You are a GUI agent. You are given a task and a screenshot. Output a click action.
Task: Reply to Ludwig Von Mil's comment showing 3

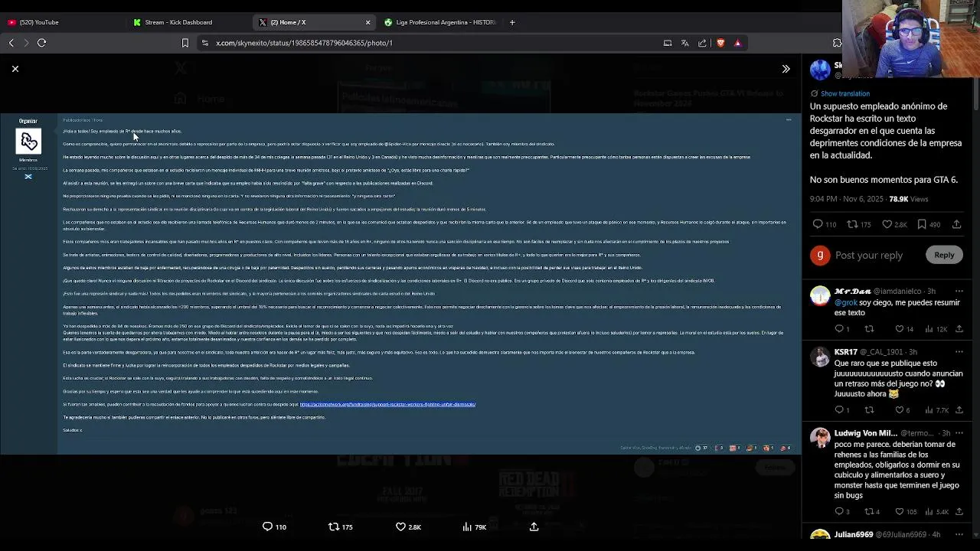[x=841, y=511]
